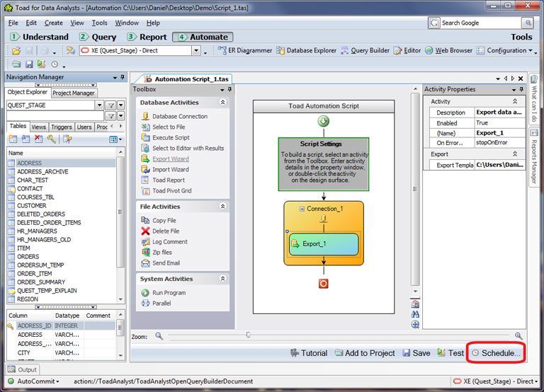Click the Zoom slider handle
This screenshot has width=544, height=392.
pyautogui.click(x=248, y=335)
